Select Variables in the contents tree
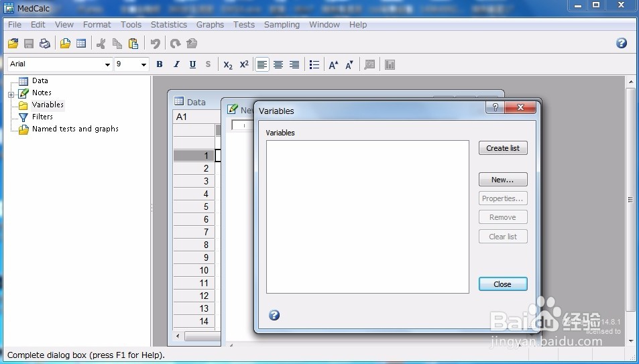Image resolution: width=639 pixels, height=364 pixels. (x=48, y=105)
